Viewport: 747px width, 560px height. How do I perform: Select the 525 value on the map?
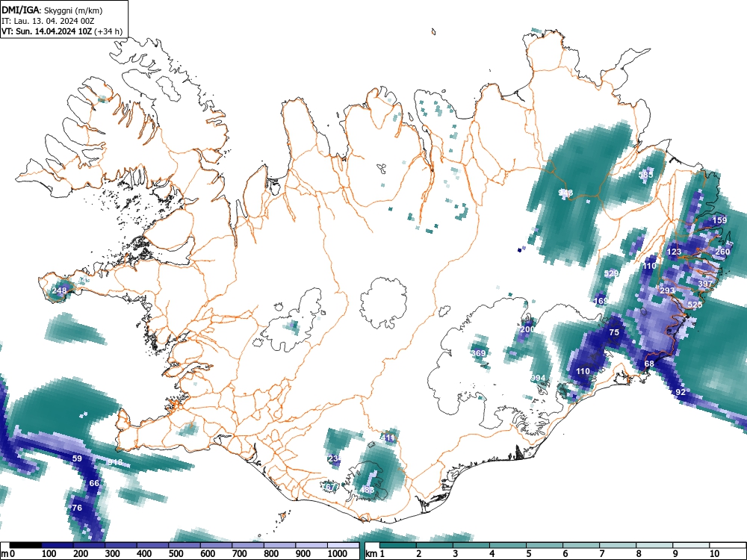click(x=695, y=305)
